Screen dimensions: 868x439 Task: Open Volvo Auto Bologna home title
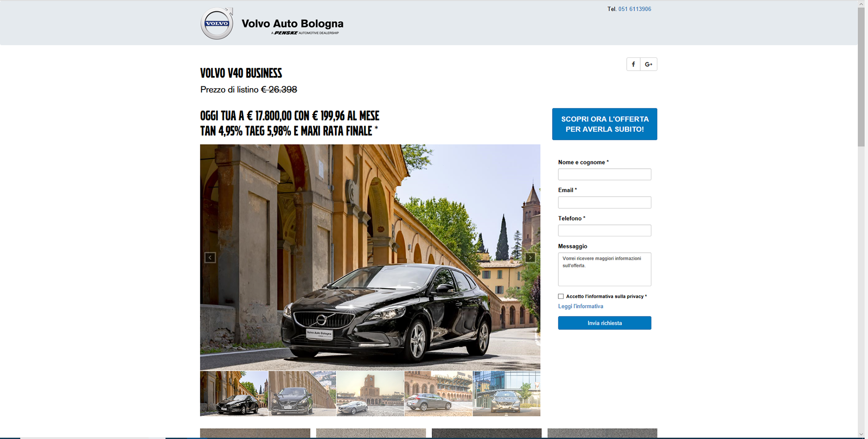point(292,24)
